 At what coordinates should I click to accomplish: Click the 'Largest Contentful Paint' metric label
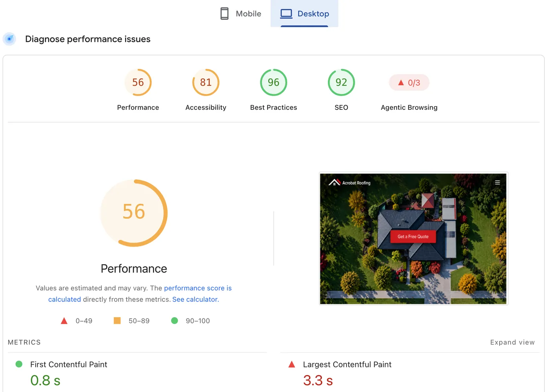(x=347, y=365)
